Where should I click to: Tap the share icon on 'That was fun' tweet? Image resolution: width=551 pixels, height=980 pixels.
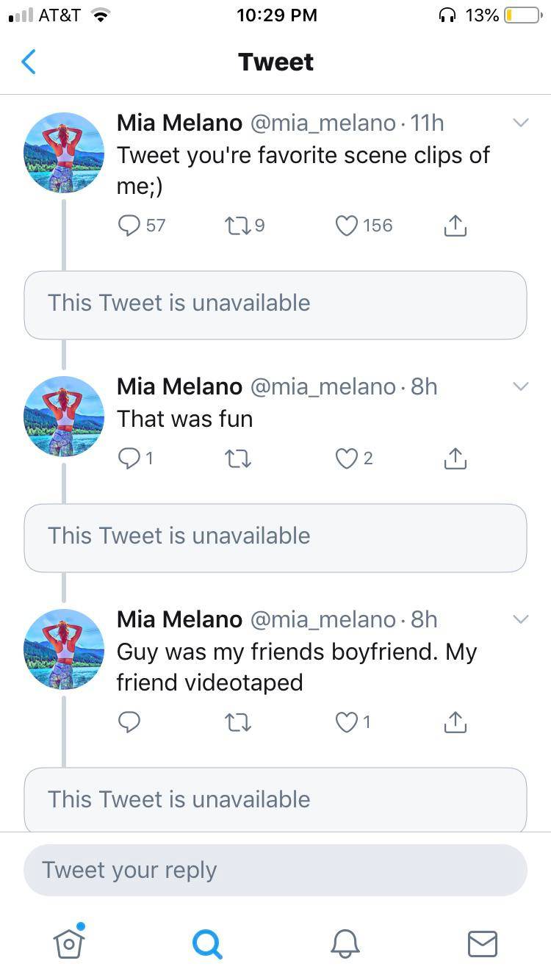tap(455, 458)
